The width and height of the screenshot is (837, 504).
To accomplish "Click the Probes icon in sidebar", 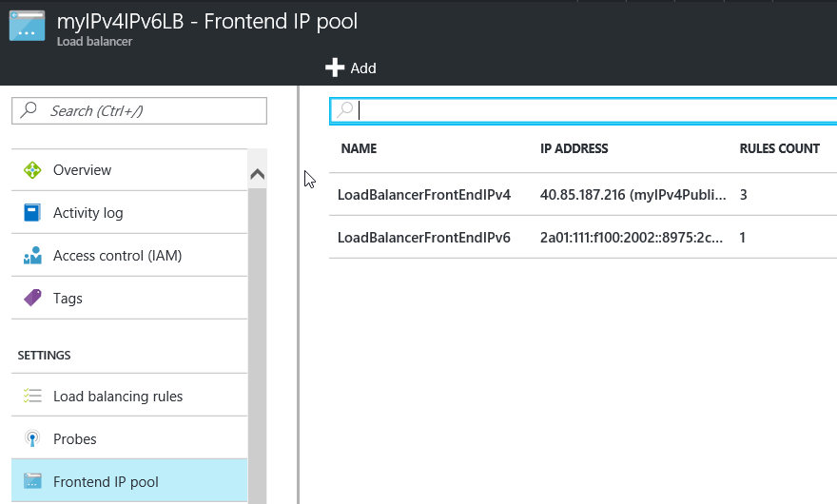I will coord(33,439).
